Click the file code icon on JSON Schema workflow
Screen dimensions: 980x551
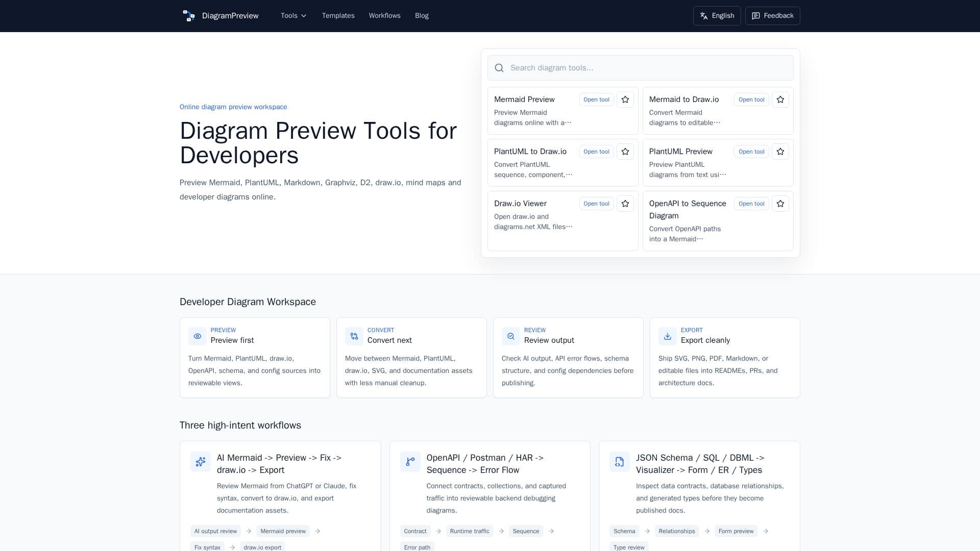(x=620, y=462)
